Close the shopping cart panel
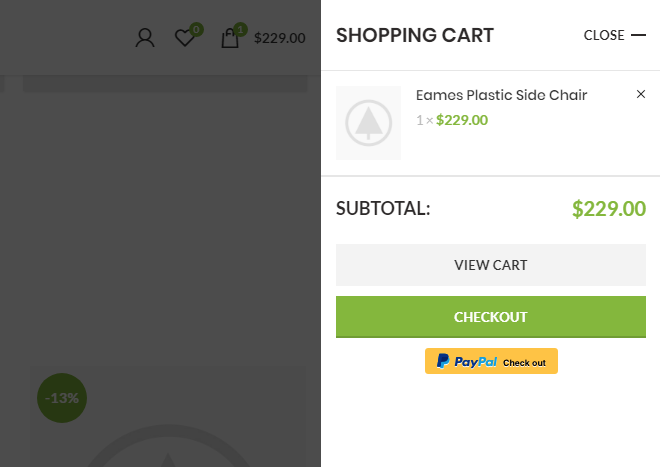This screenshot has width=660, height=467. [x=614, y=35]
